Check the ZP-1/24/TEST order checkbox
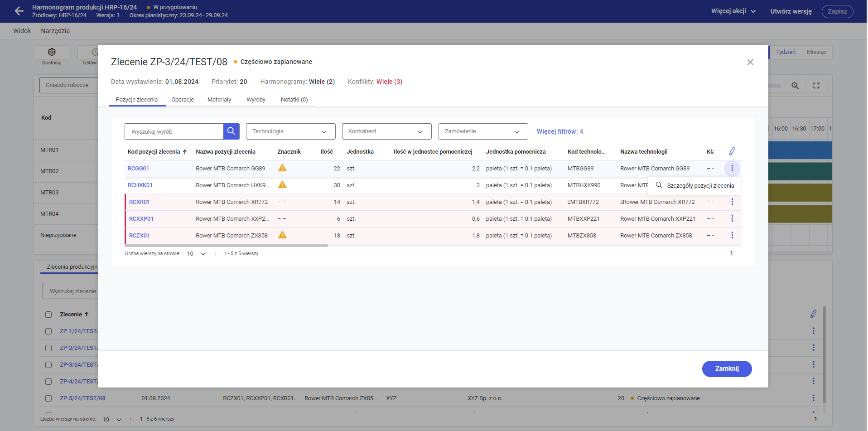This screenshot has height=431, width=868. [x=48, y=331]
